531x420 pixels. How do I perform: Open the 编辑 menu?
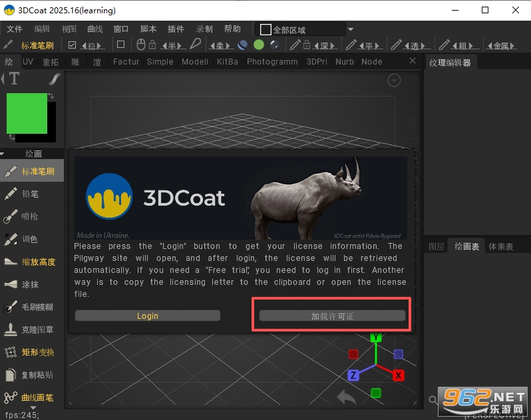pos(42,29)
